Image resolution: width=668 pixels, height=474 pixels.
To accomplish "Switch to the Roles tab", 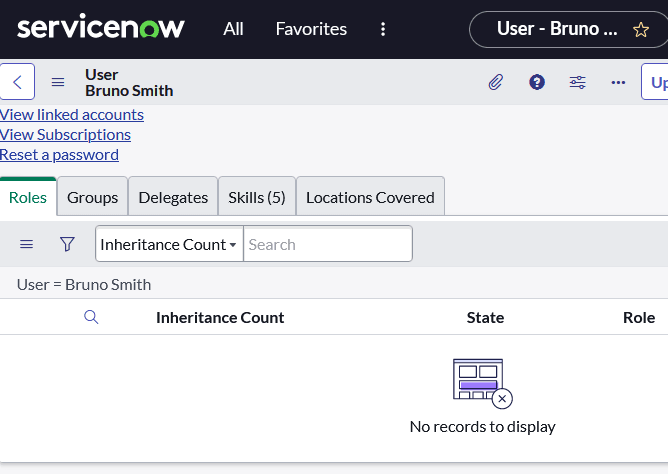I will pyautogui.click(x=28, y=197).
